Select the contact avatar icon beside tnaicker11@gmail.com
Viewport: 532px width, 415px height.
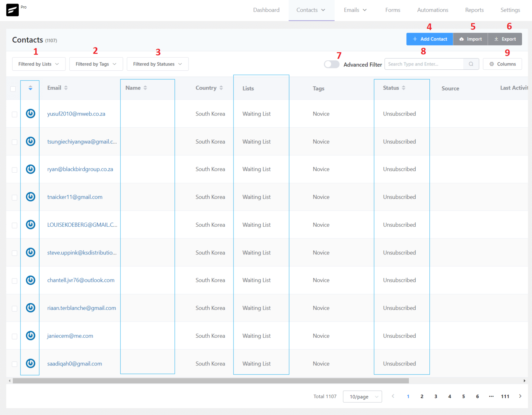pyautogui.click(x=30, y=197)
